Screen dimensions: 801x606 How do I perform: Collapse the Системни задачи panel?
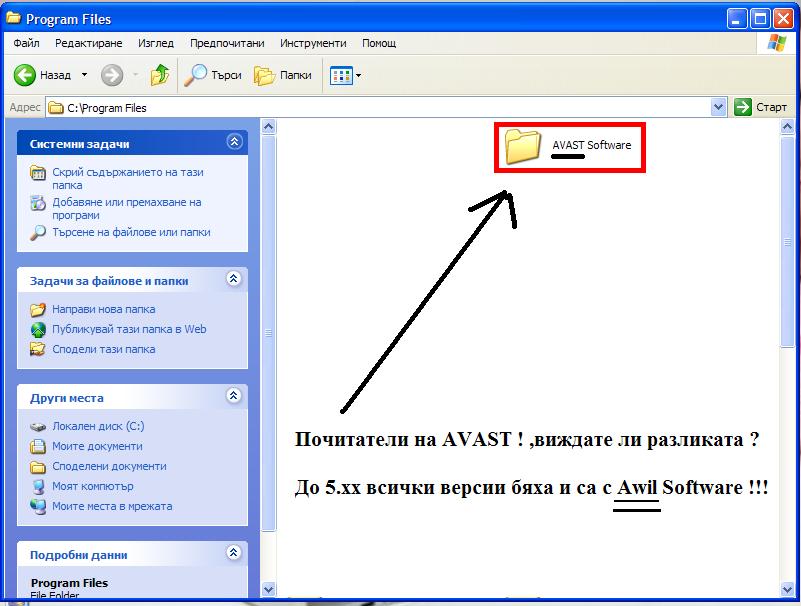click(234, 142)
